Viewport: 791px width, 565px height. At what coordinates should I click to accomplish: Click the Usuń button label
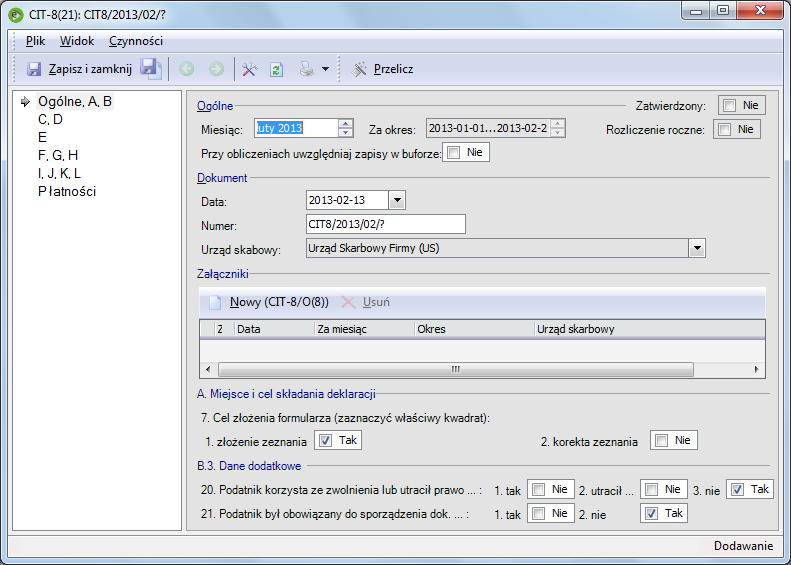[376, 302]
